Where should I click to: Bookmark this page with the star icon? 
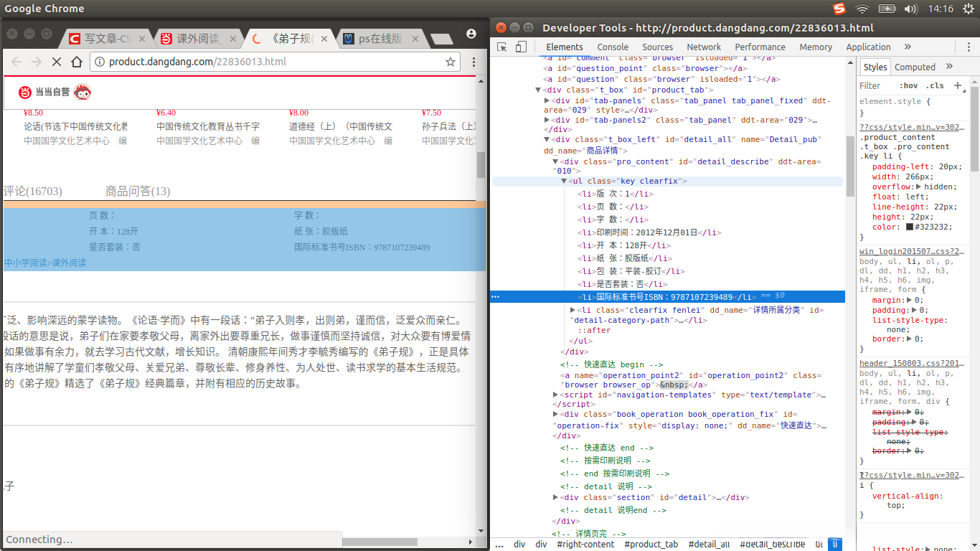(x=451, y=62)
